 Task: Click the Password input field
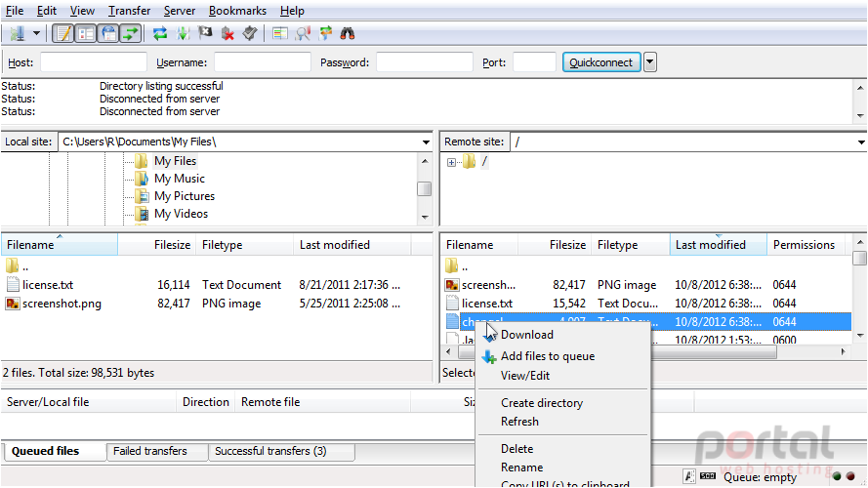point(425,62)
